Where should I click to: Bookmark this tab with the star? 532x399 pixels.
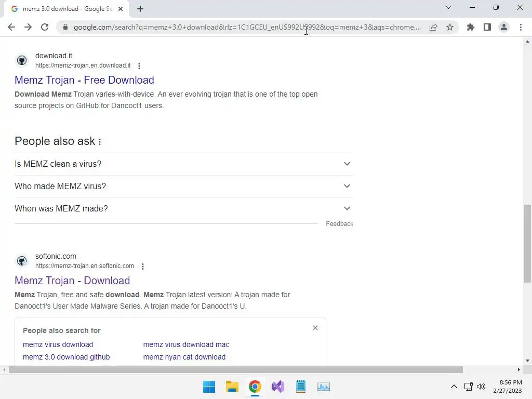click(x=450, y=27)
